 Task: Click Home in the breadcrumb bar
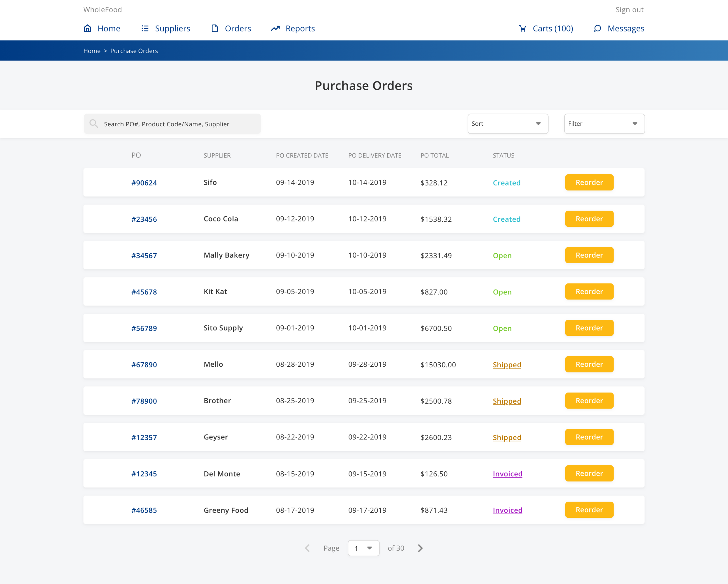[92, 51]
